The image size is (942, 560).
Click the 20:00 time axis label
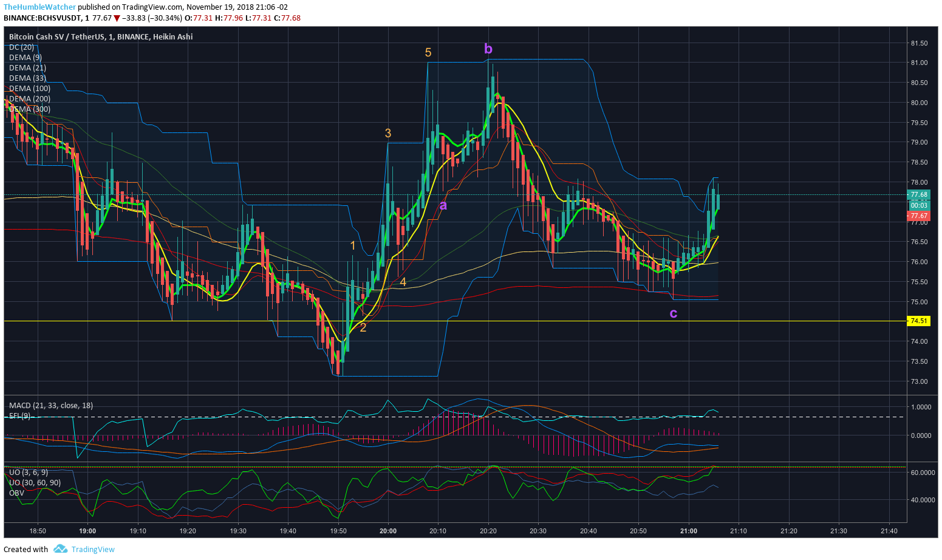click(x=388, y=531)
